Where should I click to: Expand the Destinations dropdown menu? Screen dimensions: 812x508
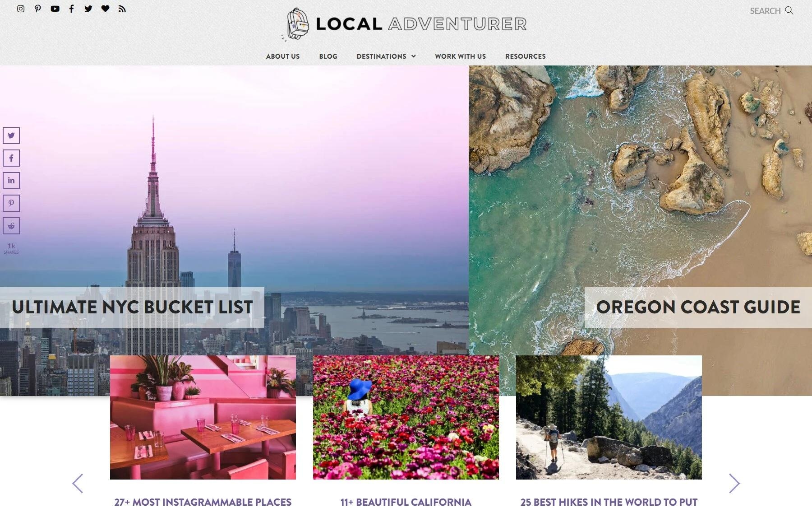click(x=386, y=56)
